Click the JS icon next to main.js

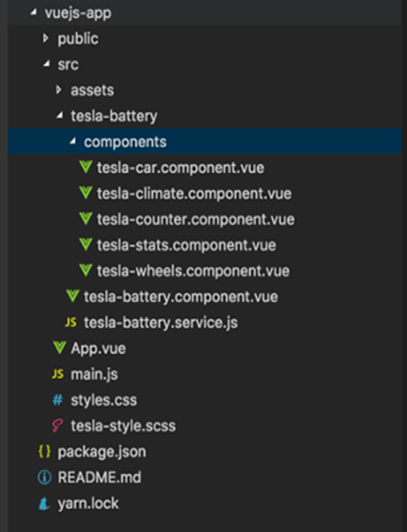coord(58,374)
